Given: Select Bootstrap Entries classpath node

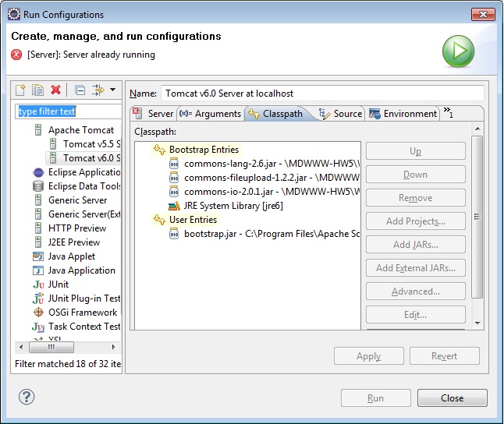Looking at the screenshot, I should click(x=204, y=150).
